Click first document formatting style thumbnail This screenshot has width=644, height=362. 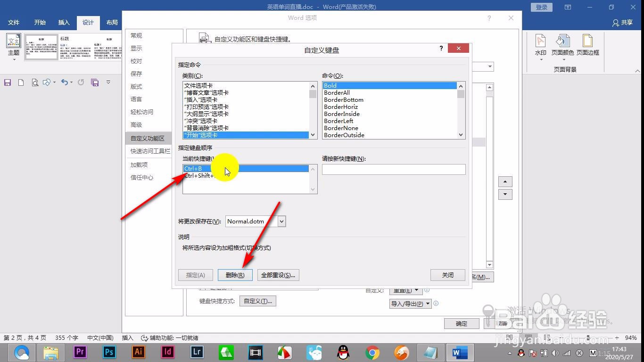coord(41,47)
